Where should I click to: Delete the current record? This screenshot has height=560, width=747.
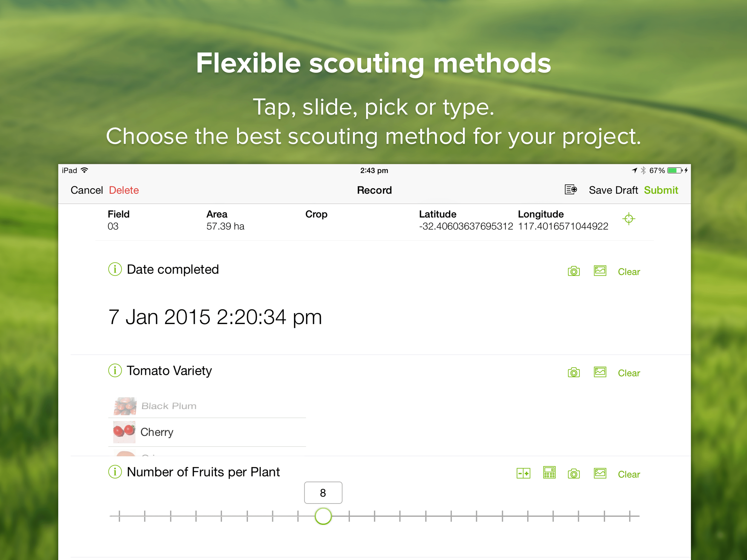[124, 190]
